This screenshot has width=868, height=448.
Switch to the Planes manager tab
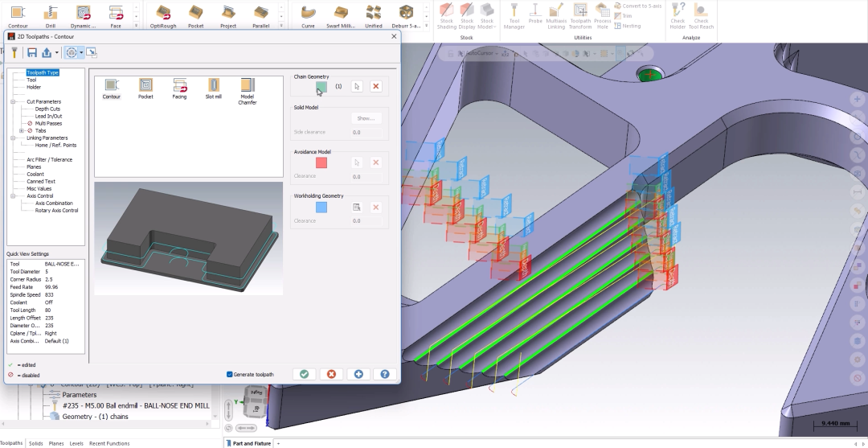coord(56,443)
